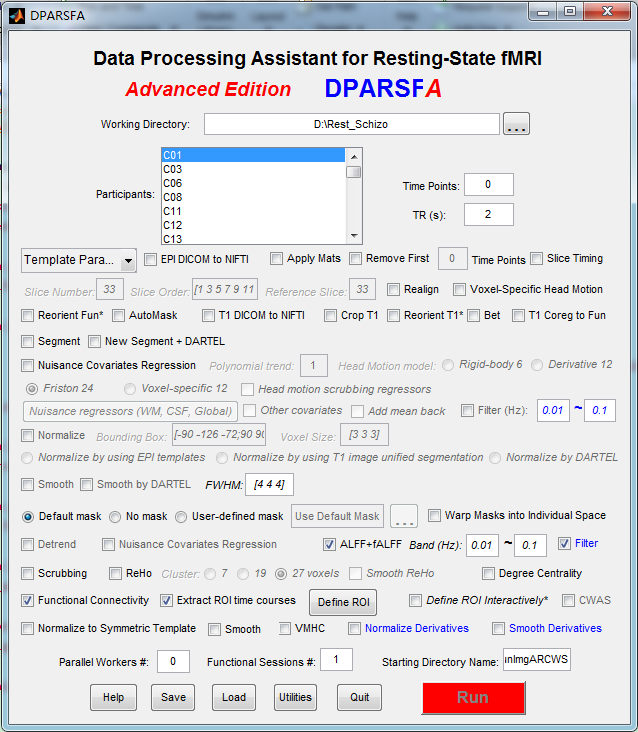Image resolution: width=638 pixels, height=732 pixels.
Task: Enable Warp Masks into Individual Space
Action: [434, 515]
